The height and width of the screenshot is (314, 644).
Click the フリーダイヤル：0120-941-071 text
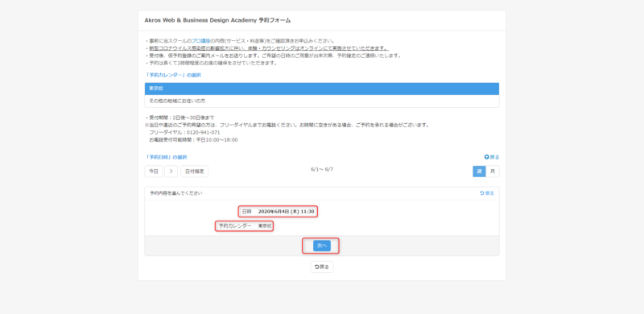click(185, 132)
